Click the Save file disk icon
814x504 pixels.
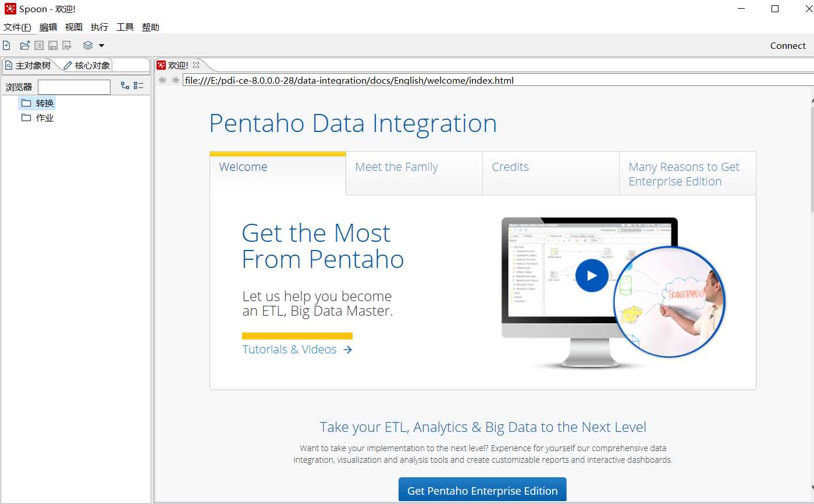click(x=53, y=45)
